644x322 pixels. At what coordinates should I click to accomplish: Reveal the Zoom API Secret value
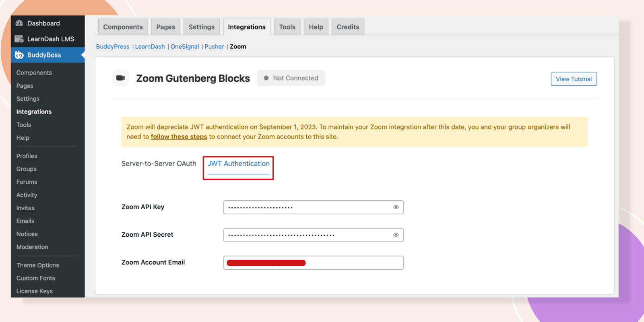[x=396, y=235]
